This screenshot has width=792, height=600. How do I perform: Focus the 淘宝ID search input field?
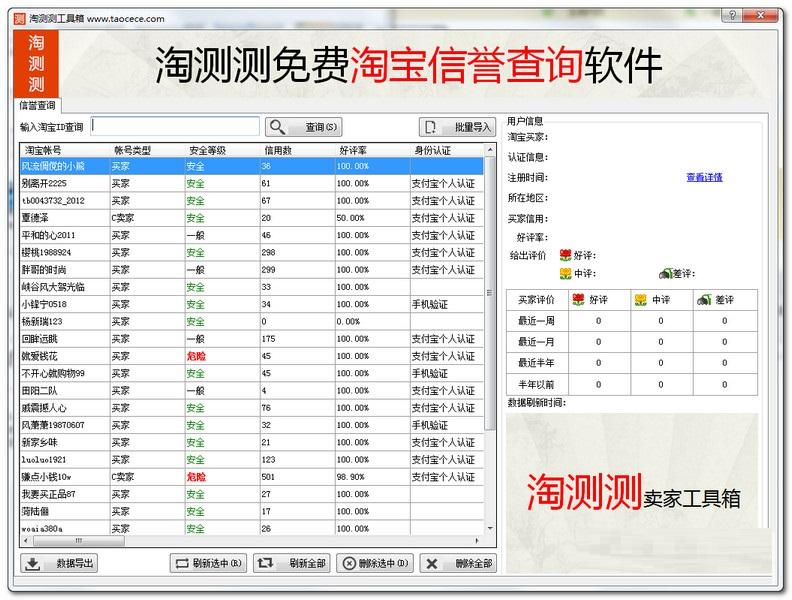(x=175, y=126)
